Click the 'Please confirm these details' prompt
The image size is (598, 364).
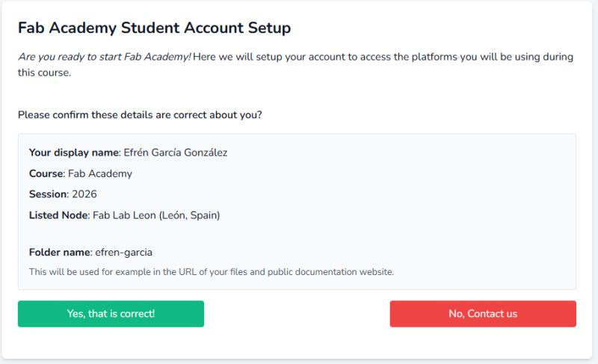coord(140,115)
